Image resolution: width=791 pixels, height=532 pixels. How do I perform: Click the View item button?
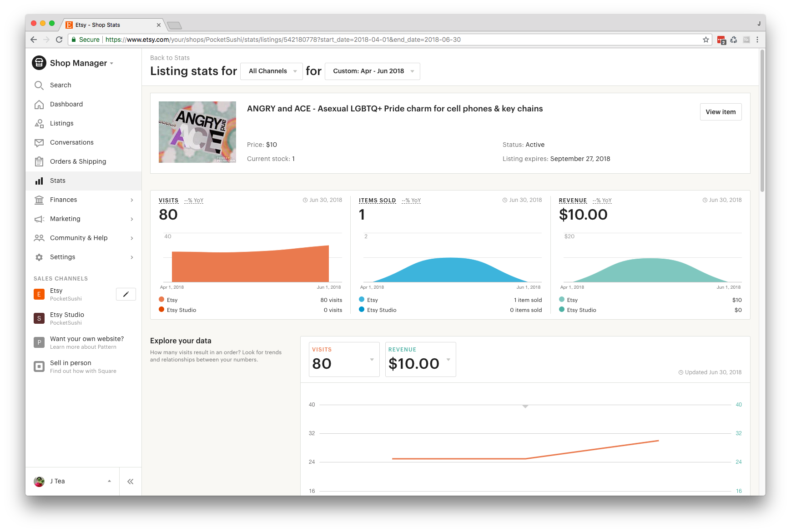720,112
